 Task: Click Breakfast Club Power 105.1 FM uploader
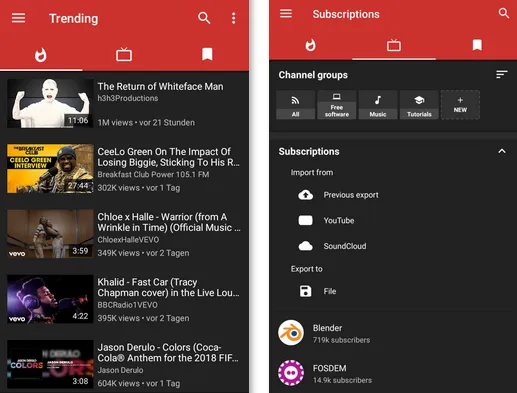[x=153, y=174]
